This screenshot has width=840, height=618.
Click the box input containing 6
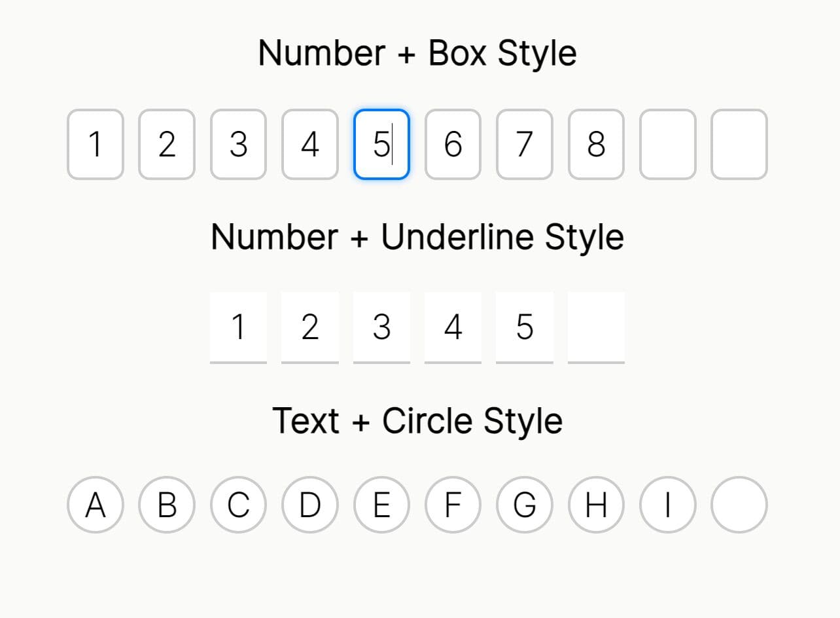coord(453,144)
